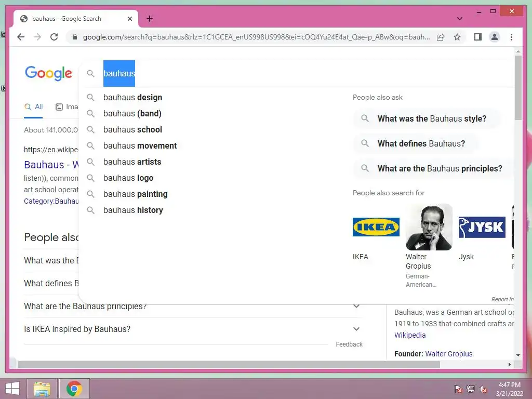The width and height of the screenshot is (532, 399).
Task: Click the magnifier icon in the search box
Action: [x=90, y=73]
